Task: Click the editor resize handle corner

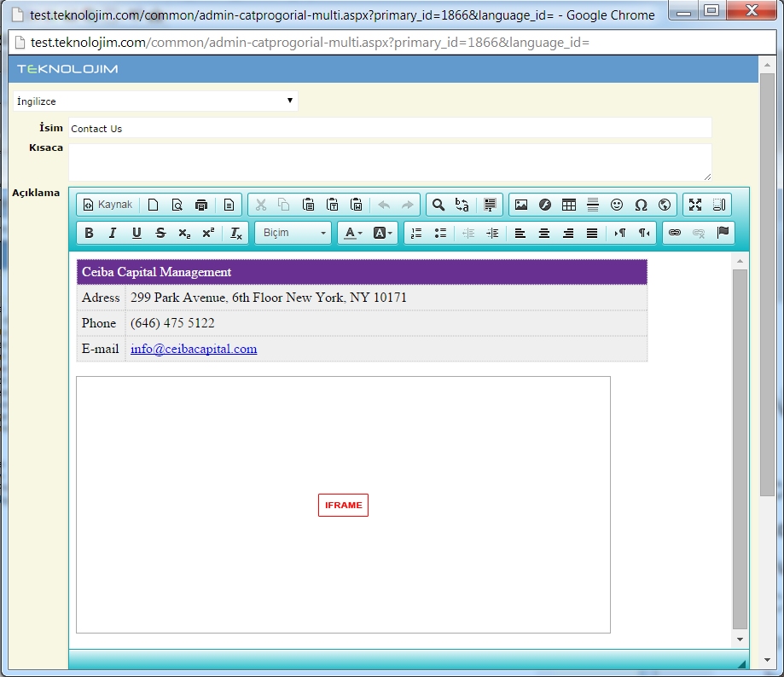Action: [x=741, y=663]
